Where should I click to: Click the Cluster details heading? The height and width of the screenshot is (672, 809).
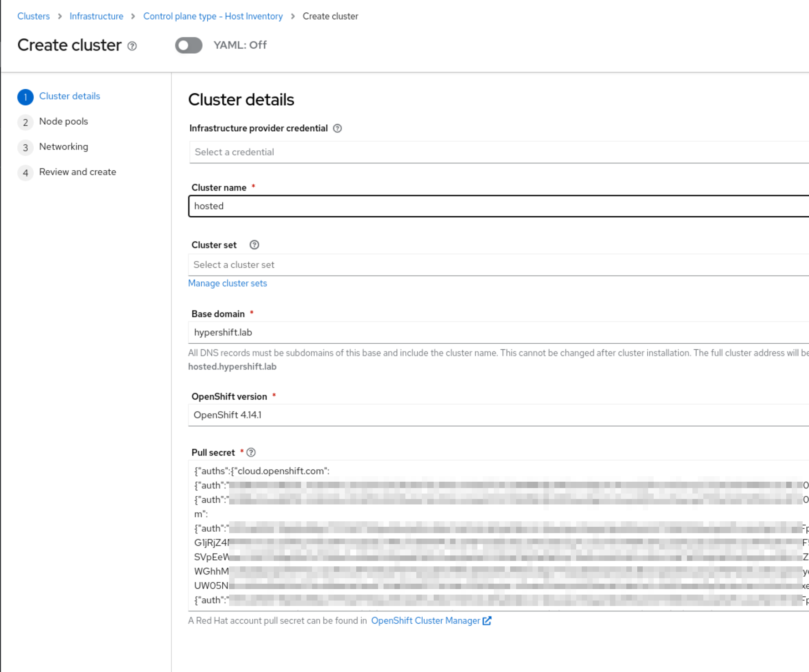(241, 100)
